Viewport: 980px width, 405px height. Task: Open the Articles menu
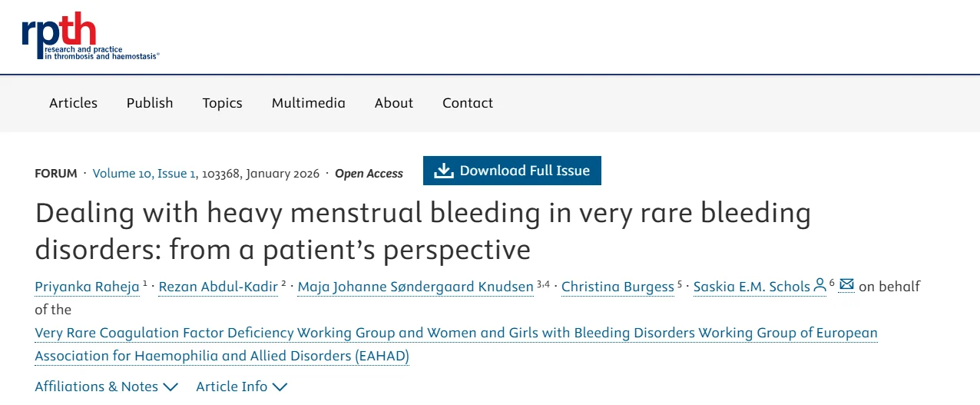tap(74, 103)
